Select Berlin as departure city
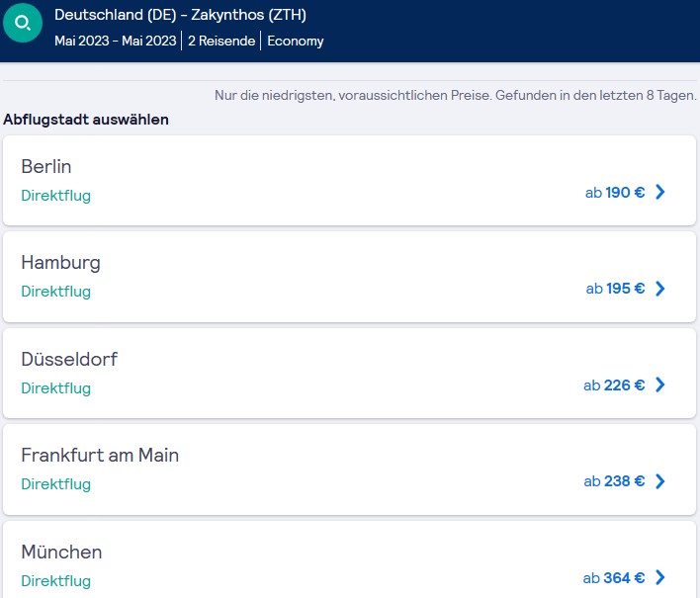Viewport: 700px width, 598px height. pyautogui.click(x=349, y=180)
